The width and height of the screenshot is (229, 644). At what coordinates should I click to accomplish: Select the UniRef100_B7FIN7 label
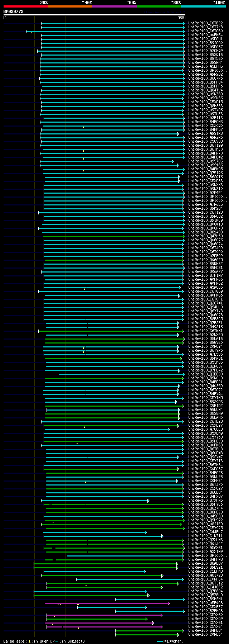[x=205, y=275]
